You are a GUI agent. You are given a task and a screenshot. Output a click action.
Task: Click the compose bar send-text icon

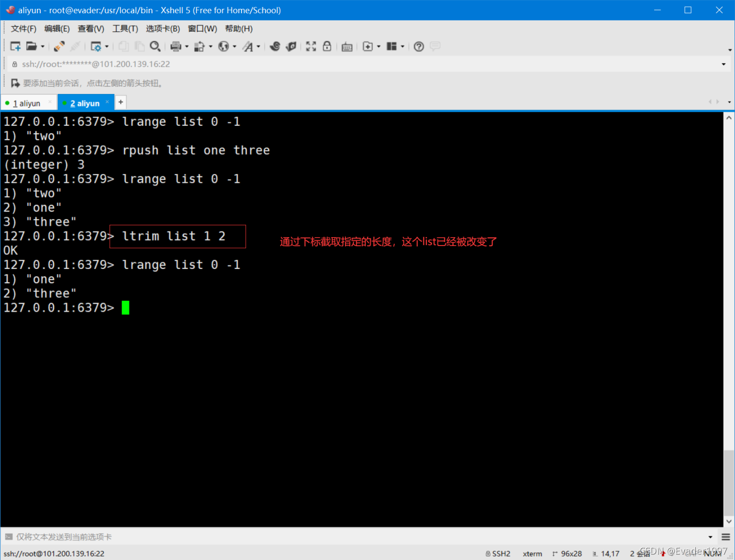[x=8, y=537]
